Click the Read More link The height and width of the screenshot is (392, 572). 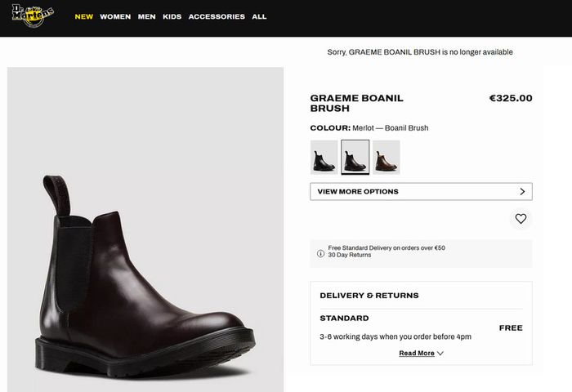[417, 353]
